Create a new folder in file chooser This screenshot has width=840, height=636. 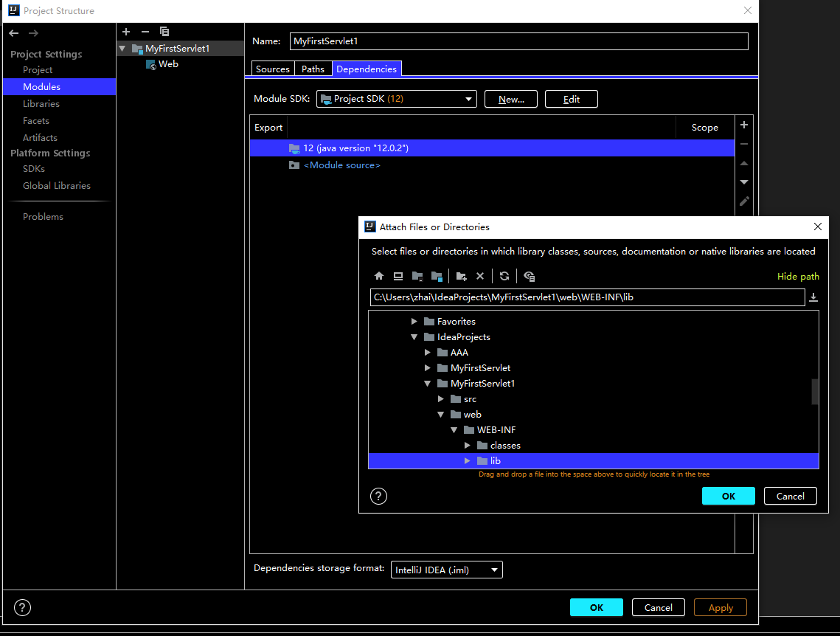(461, 276)
